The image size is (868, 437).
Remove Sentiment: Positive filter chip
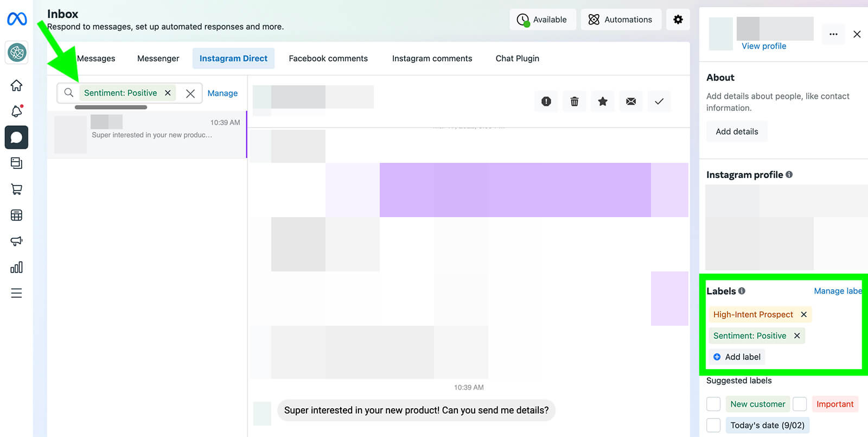click(168, 93)
